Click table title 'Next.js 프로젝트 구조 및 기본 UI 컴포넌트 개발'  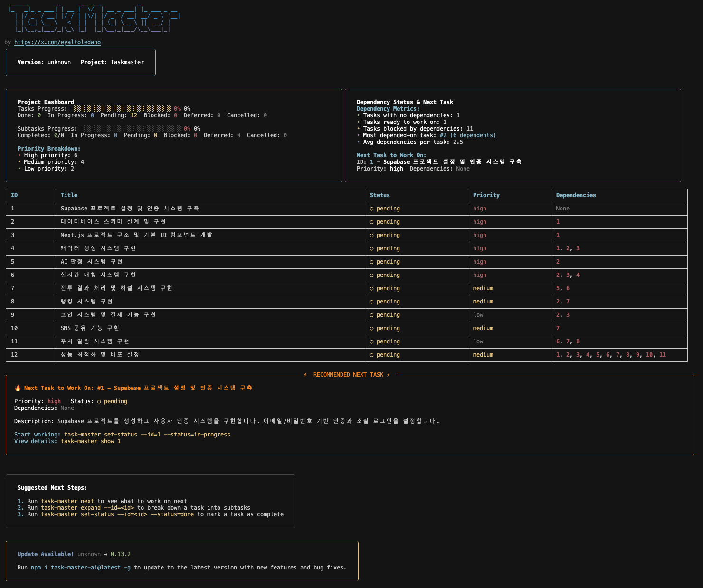[136, 235]
